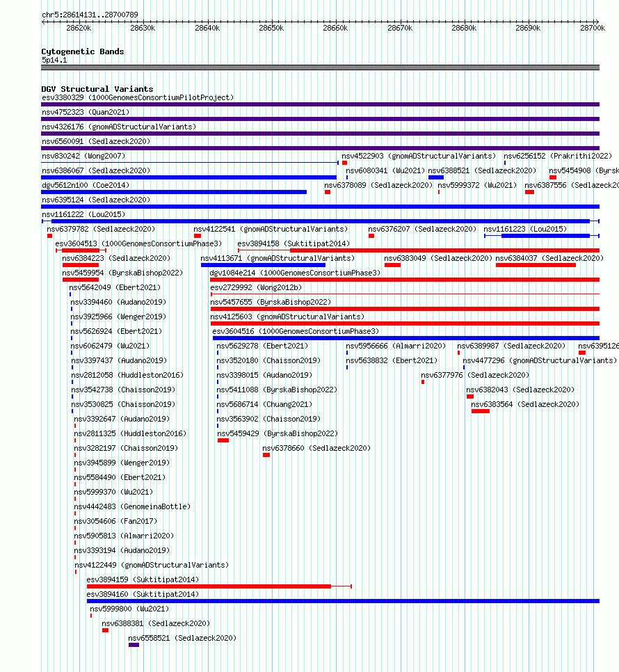Click the nsv4113671 gnomADStructuralVariants label
The width and height of the screenshot is (619, 672).
coord(278,258)
